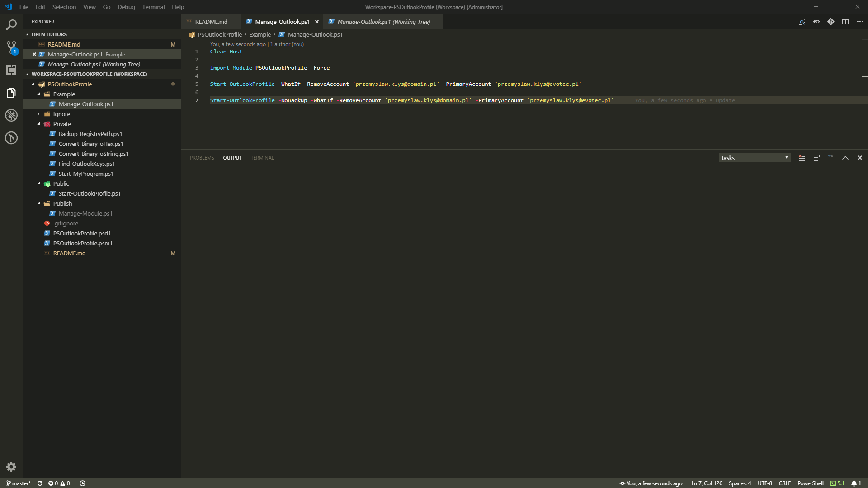Toggle the output scroll lock icon
This screenshot has height=488, width=868.
click(x=816, y=158)
